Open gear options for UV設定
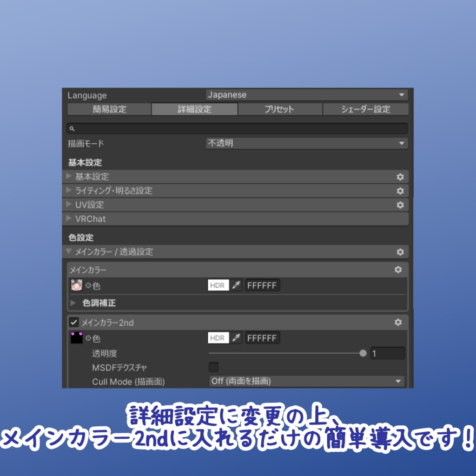This screenshot has height=476, width=476. pyautogui.click(x=400, y=205)
